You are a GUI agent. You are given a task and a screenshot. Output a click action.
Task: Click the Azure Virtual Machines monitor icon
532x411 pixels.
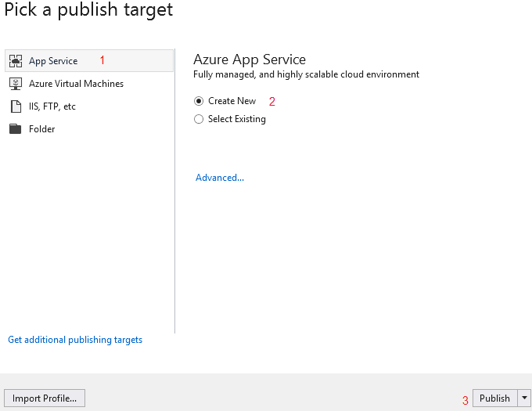[16, 84]
